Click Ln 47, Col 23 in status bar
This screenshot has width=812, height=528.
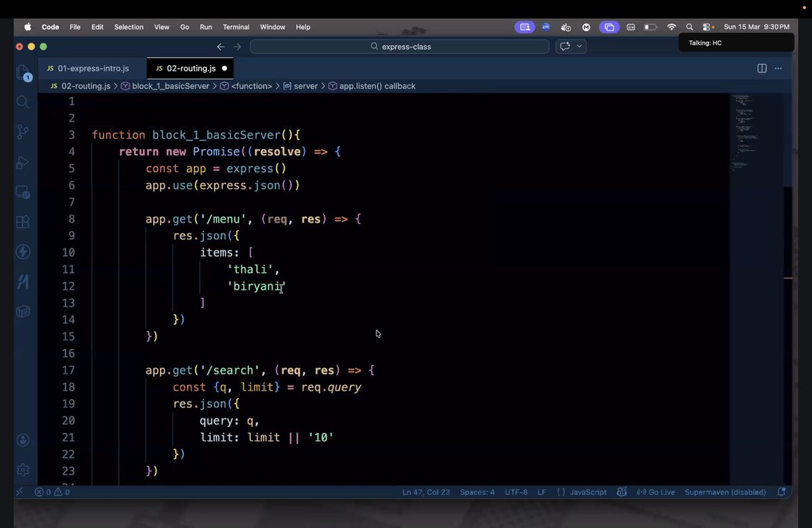[x=426, y=492]
